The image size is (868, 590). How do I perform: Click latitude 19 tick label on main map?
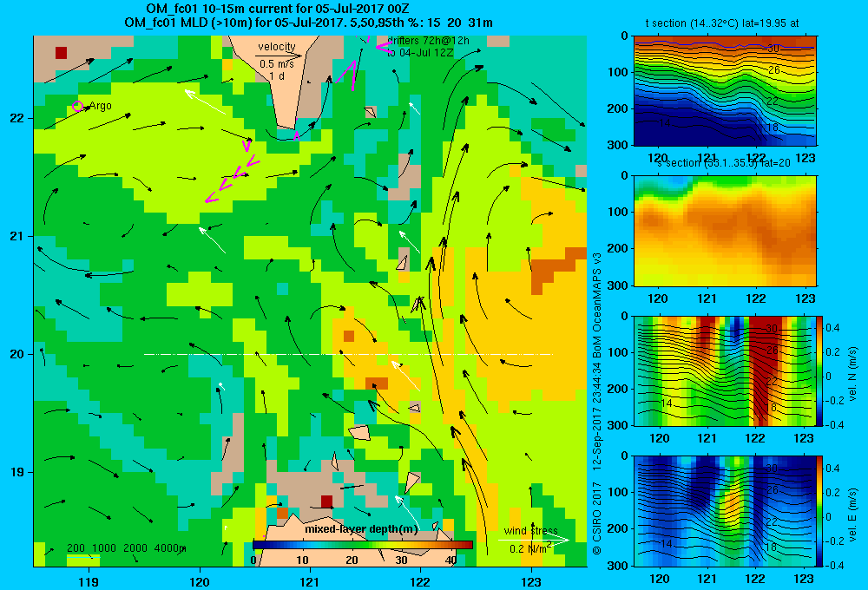pos(16,472)
